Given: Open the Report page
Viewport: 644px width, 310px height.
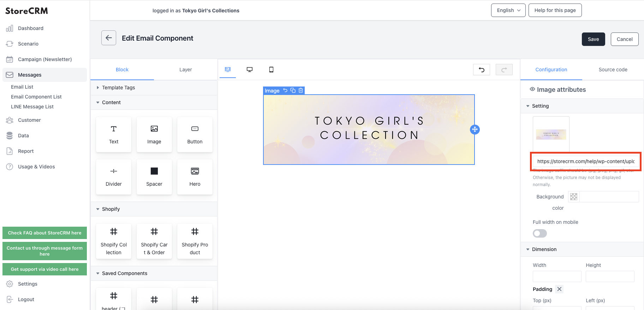Looking at the screenshot, I should pyautogui.click(x=26, y=151).
